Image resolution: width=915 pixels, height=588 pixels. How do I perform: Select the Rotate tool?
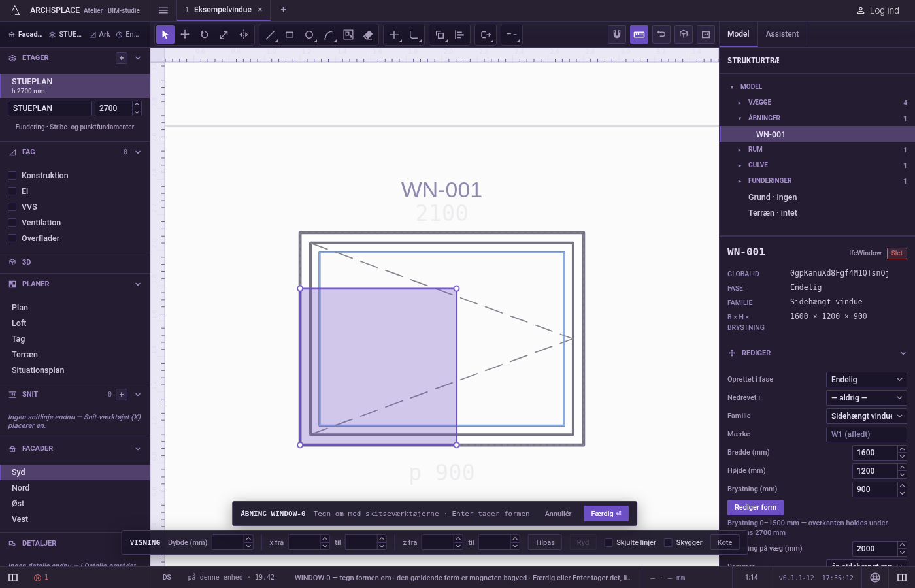point(205,35)
